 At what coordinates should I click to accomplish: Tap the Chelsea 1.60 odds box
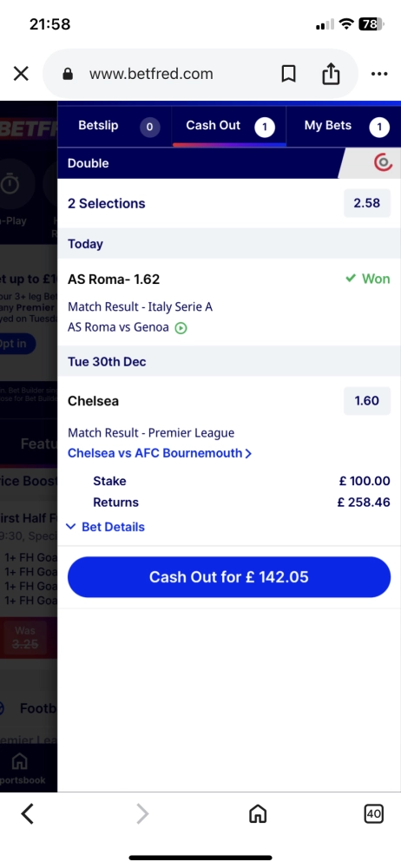367,401
